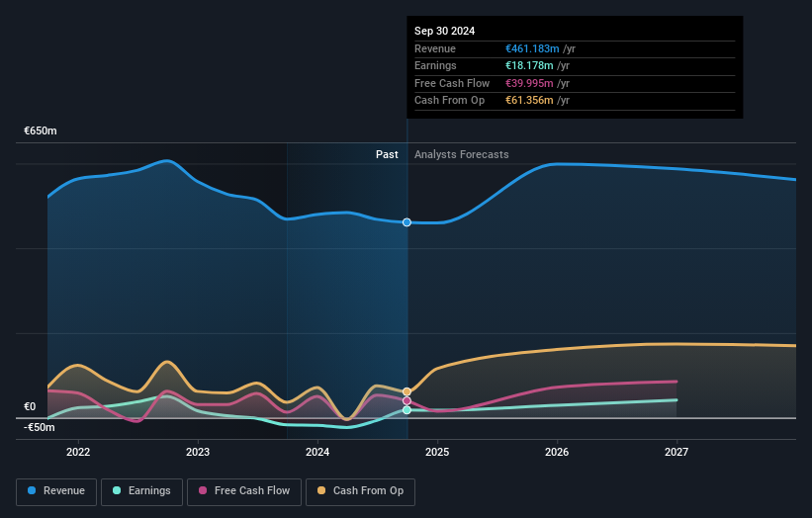The width and height of the screenshot is (812, 518).
Task: Toggle the Revenue legend series
Action: (56, 491)
